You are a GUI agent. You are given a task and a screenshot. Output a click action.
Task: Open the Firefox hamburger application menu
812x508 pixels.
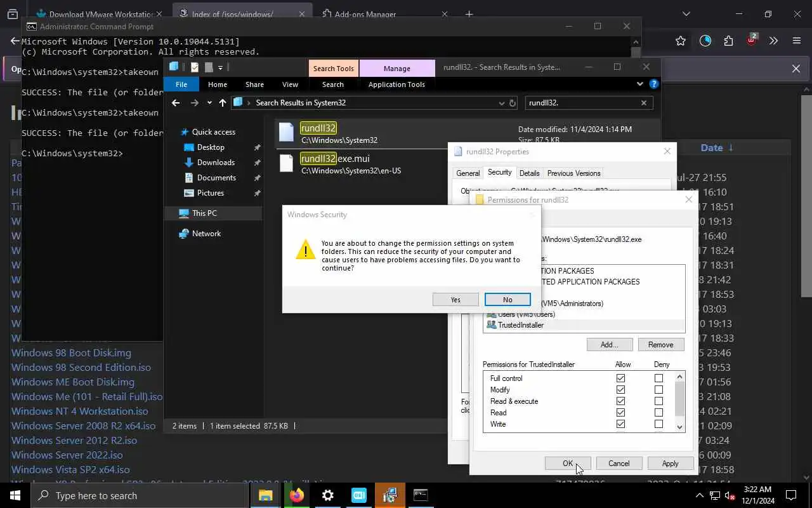(797, 41)
